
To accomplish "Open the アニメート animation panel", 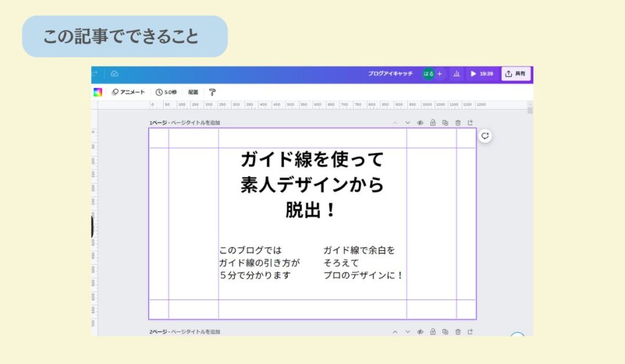I will click(x=128, y=92).
